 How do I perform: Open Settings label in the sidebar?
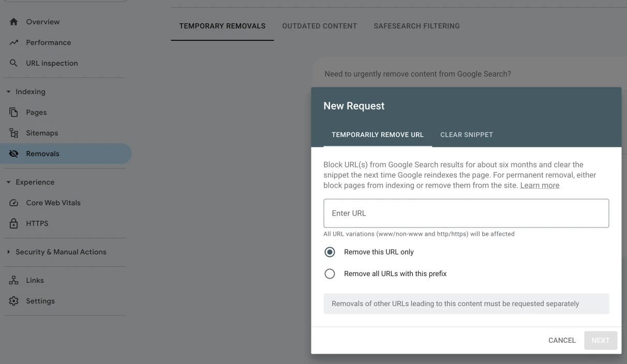pyautogui.click(x=40, y=301)
